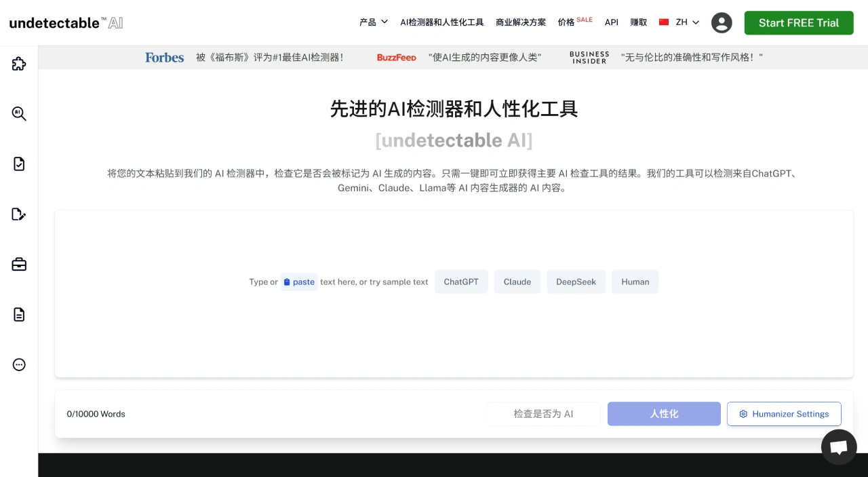The image size is (868, 477).
Task: Open the ellipsis more-tools icon in sidebar
Action: pos(18,364)
